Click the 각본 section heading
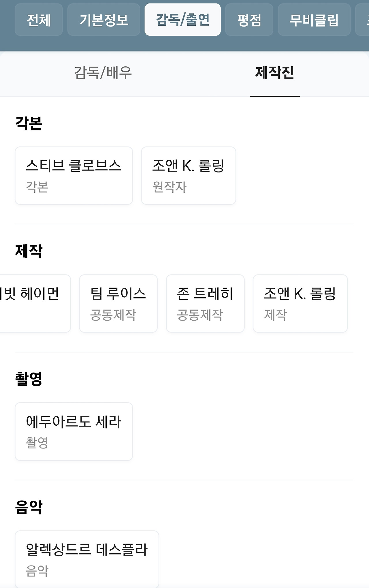Image resolution: width=369 pixels, height=588 pixels. 29,123
